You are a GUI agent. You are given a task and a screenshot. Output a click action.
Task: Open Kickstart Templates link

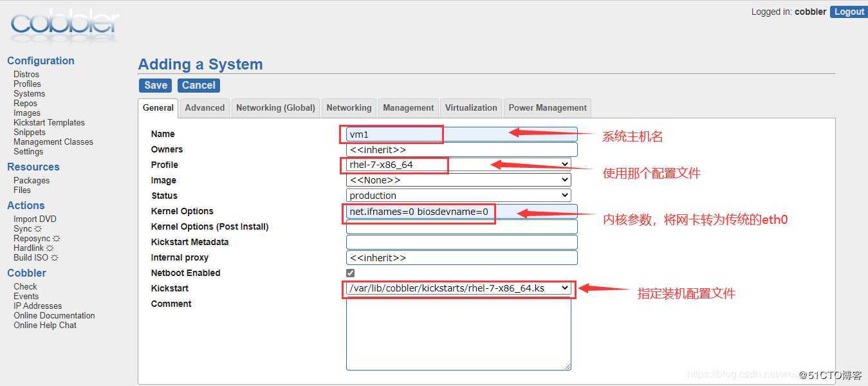point(49,123)
